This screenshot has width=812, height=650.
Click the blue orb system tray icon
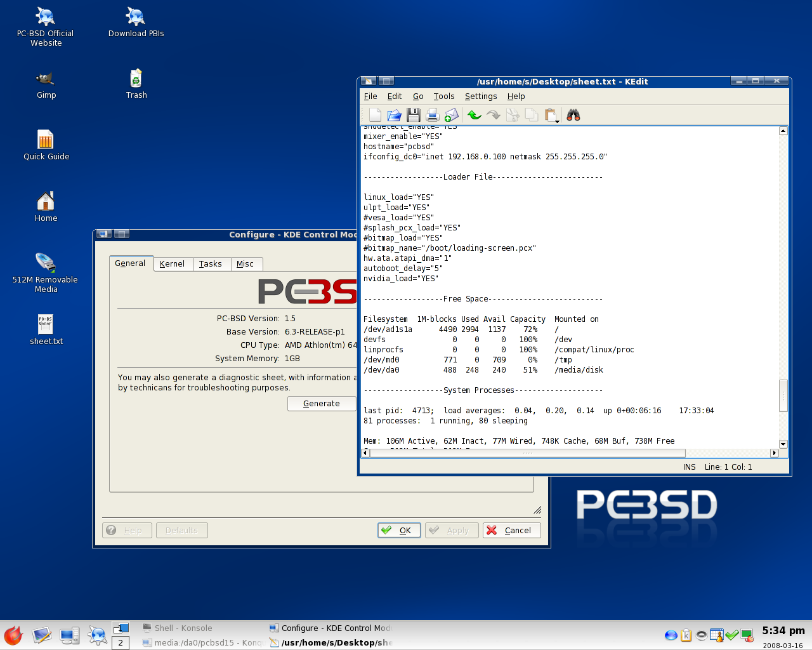tap(671, 635)
